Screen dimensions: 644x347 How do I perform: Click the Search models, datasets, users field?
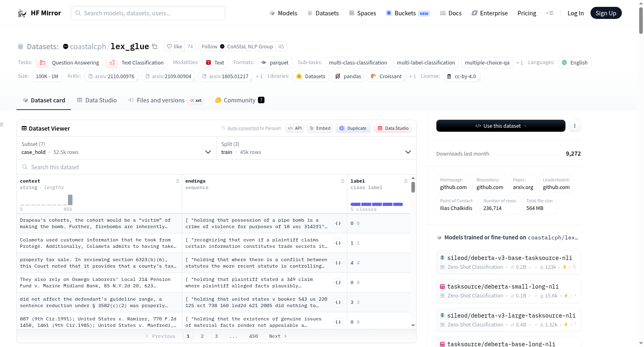tap(148, 13)
